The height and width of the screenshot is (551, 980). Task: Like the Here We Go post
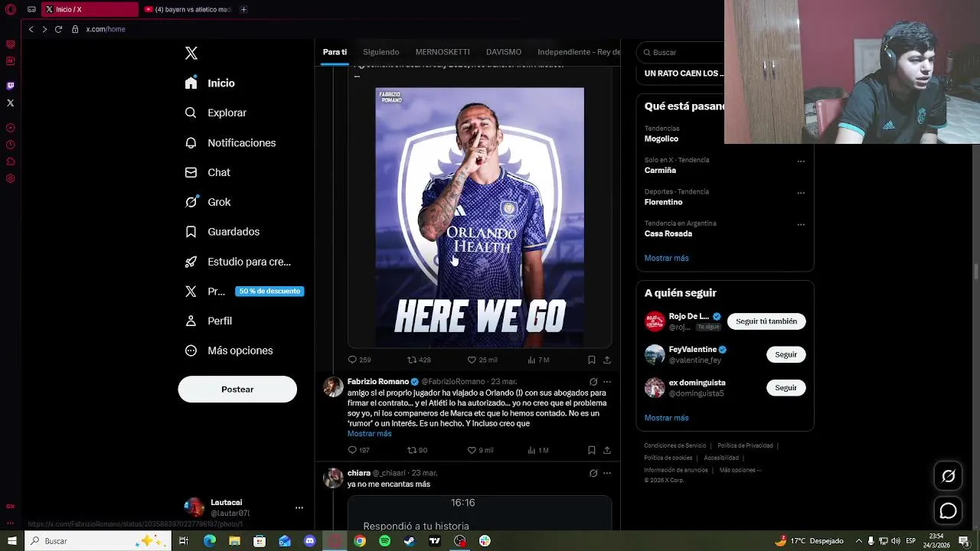click(x=482, y=360)
